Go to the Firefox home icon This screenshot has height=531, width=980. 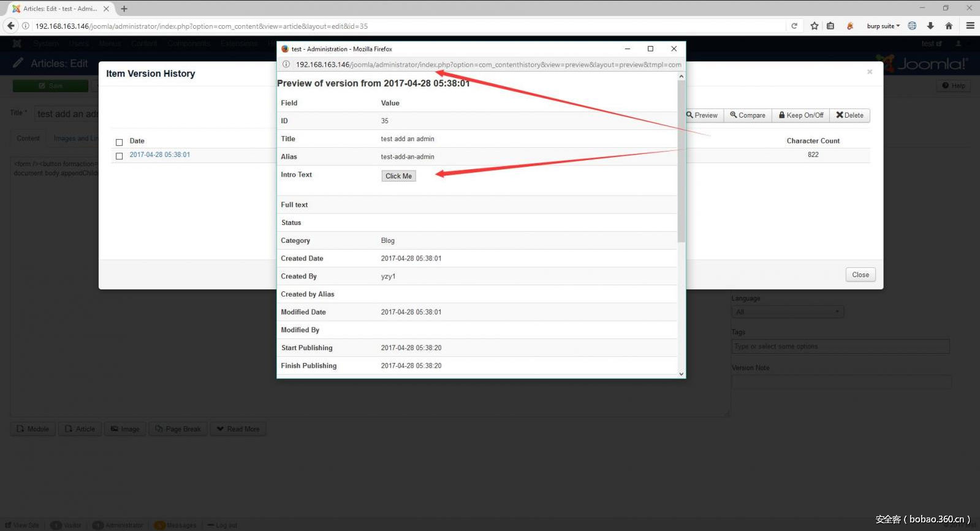[x=949, y=26]
